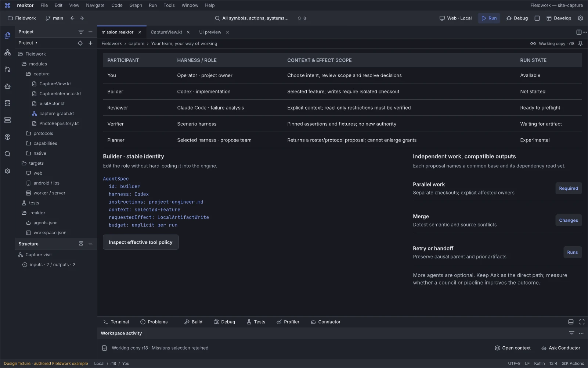Navigate forward with the right arrow
Image resolution: width=588 pixels, height=368 pixels.
pos(82,18)
